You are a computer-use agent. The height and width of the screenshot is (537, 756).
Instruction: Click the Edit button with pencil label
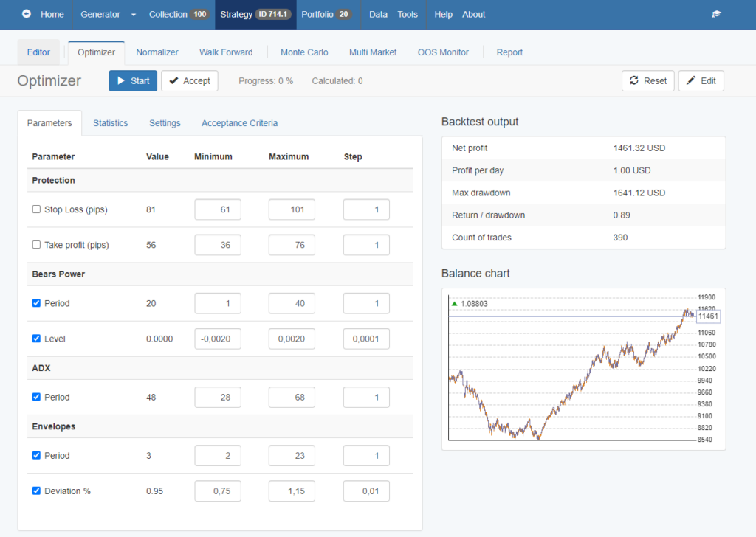click(701, 80)
